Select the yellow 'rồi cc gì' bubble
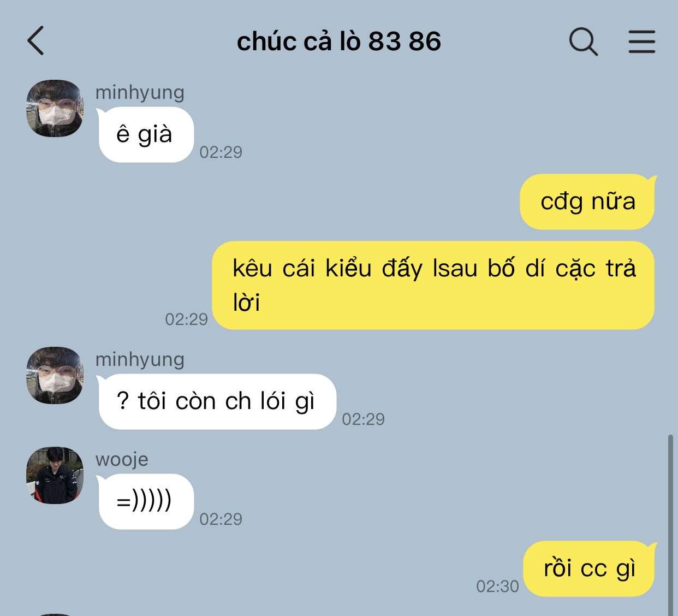Viewport: 678px width, 616px height. (590, 568)
